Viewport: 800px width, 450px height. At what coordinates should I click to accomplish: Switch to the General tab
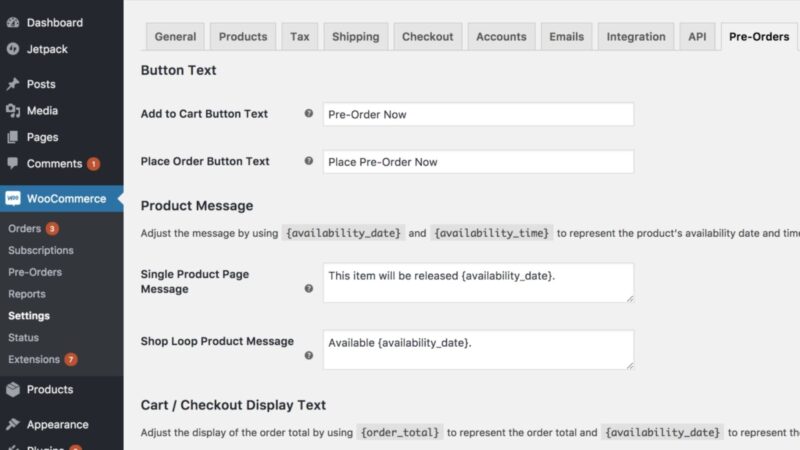pyautogui.click(x=175, y=37)
